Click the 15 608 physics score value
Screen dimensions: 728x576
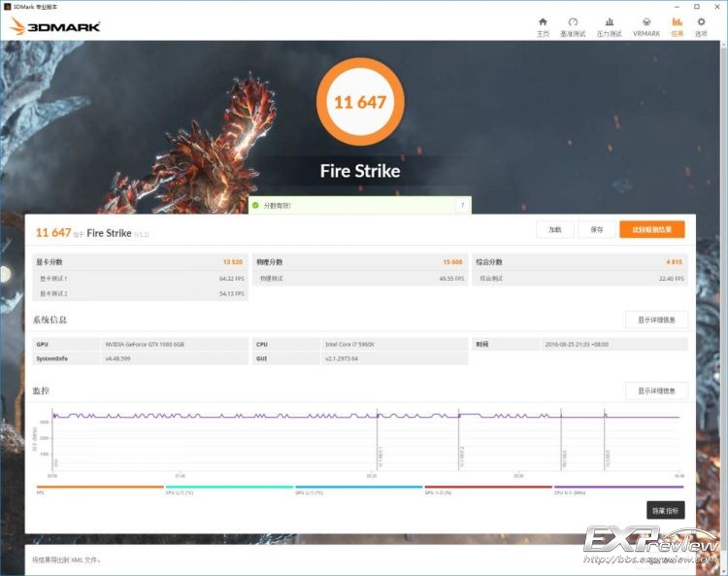pos(452,262)
